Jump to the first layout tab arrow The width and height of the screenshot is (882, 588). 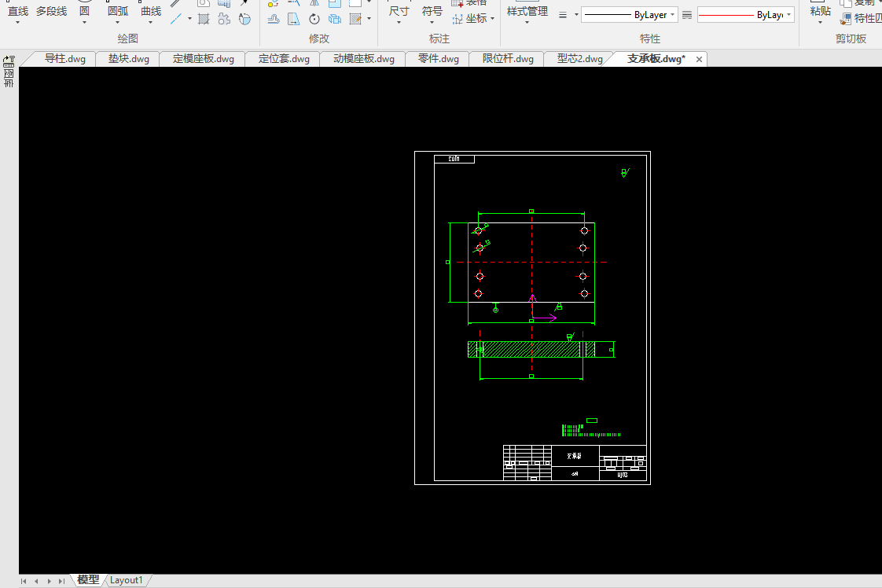(x=24, y=581)
